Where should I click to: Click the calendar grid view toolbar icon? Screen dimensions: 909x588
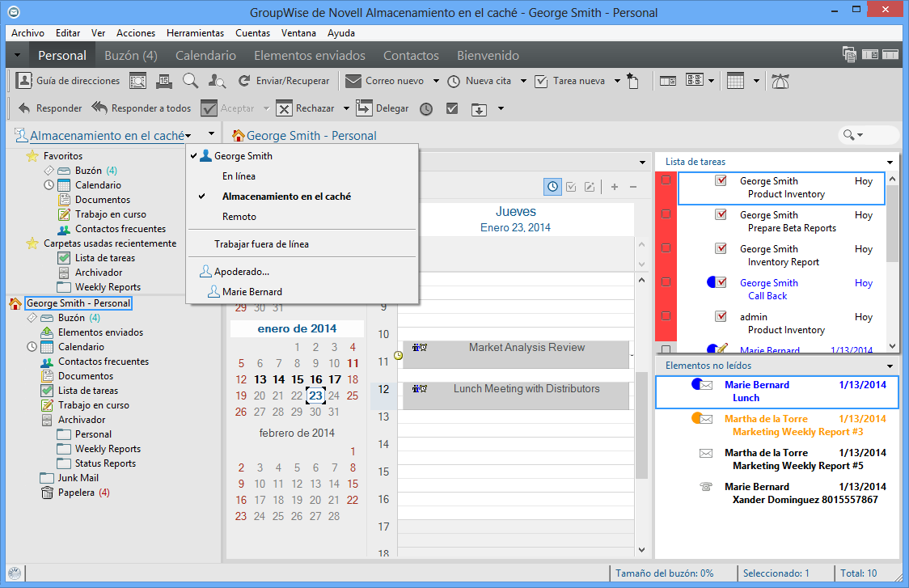[x=736, y=81]
